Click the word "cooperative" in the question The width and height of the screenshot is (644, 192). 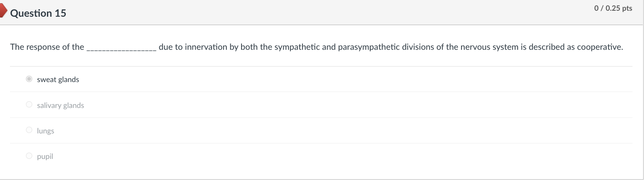599,47
